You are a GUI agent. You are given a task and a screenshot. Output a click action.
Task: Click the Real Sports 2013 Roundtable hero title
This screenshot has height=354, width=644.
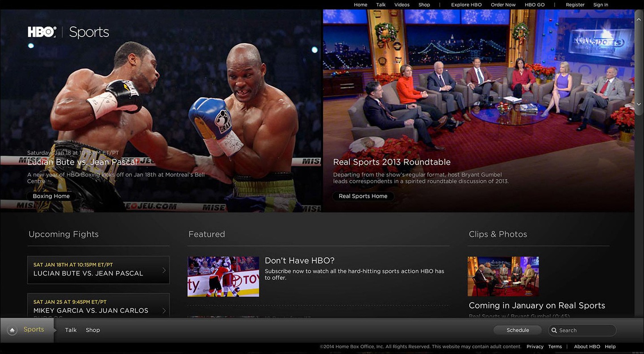click(392, 162)
